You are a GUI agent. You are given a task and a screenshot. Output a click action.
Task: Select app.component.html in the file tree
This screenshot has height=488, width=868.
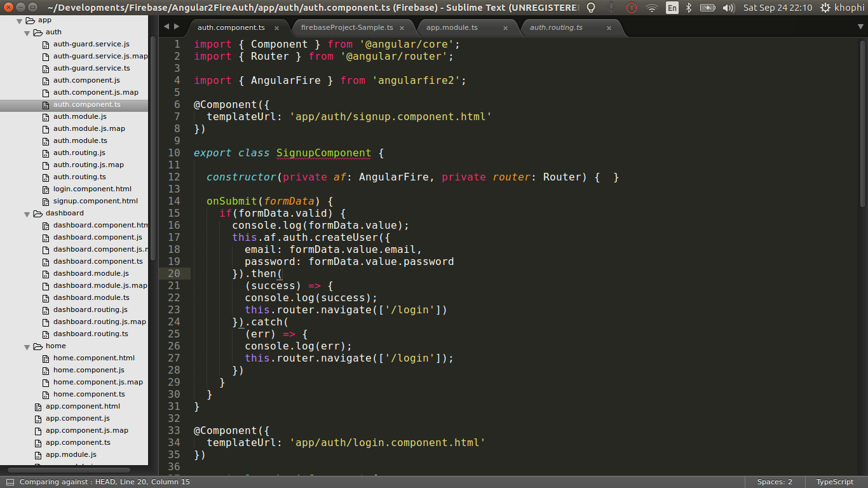[81, 406]
